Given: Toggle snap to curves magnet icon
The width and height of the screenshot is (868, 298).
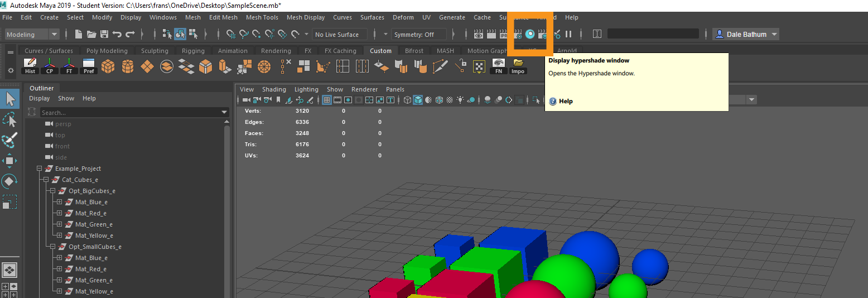Looking at the screenshot, I should click(244, 34).
